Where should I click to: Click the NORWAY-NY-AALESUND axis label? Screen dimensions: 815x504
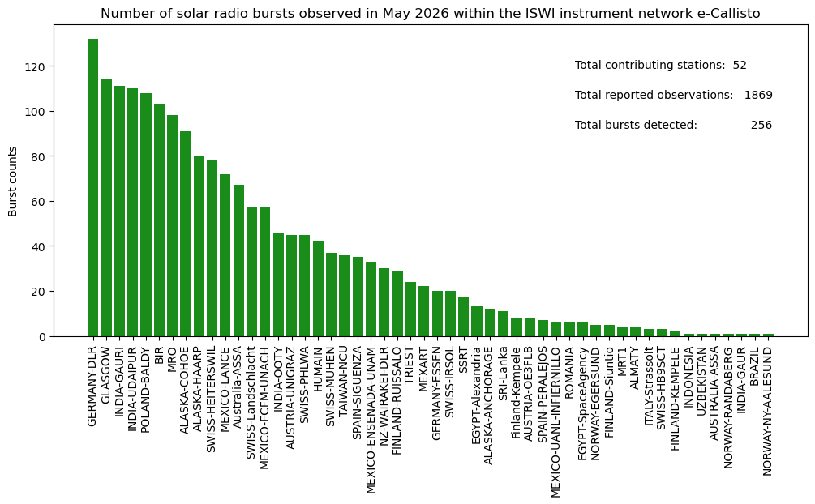point(768,412)
